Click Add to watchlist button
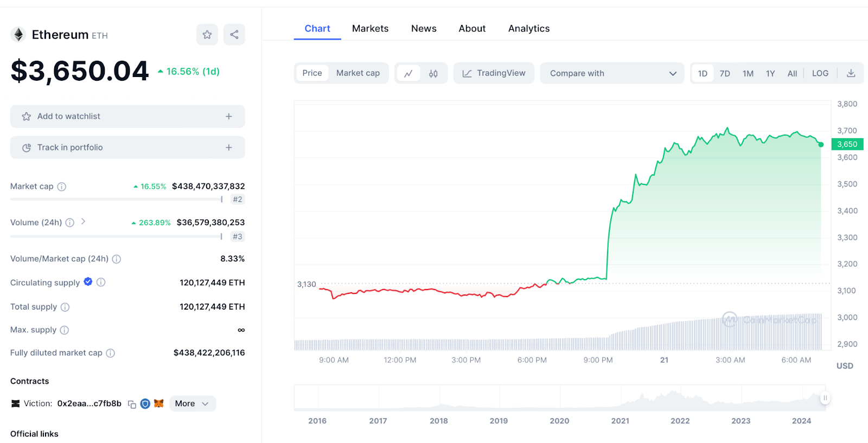The width and height of the screenshot is (868, 443). point(127,117)
